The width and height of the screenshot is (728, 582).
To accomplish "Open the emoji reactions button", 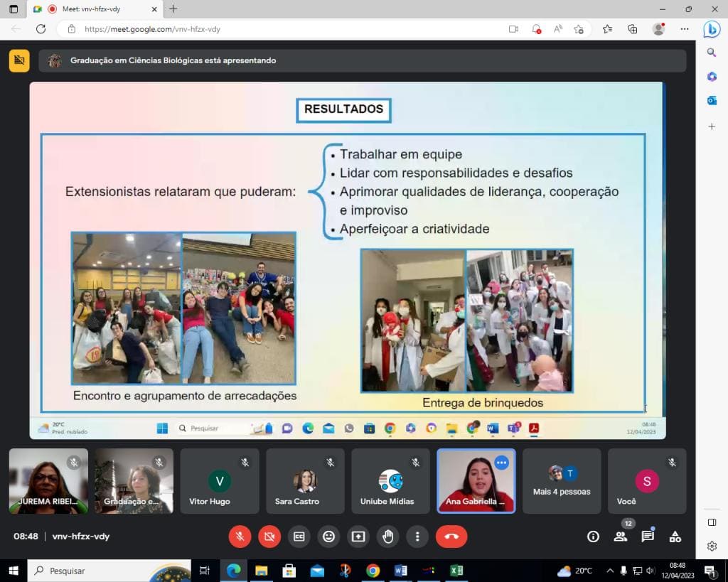I will click(x=328, y=537).
